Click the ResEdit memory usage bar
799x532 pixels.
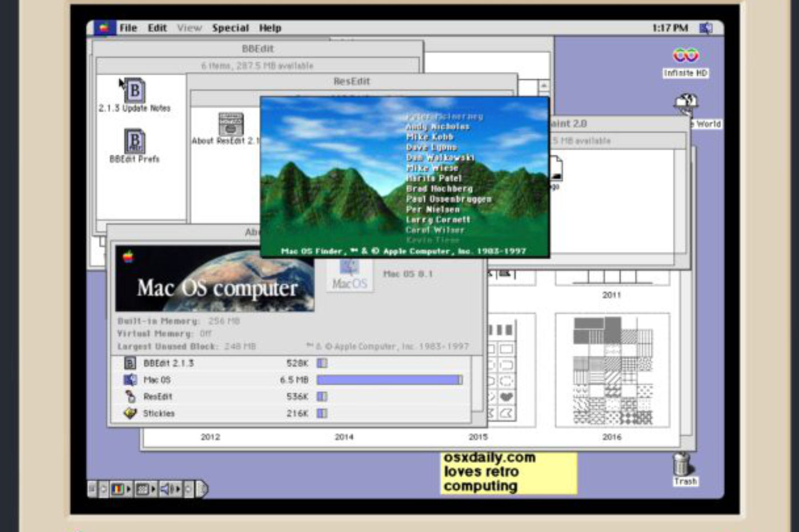[322, 396]
